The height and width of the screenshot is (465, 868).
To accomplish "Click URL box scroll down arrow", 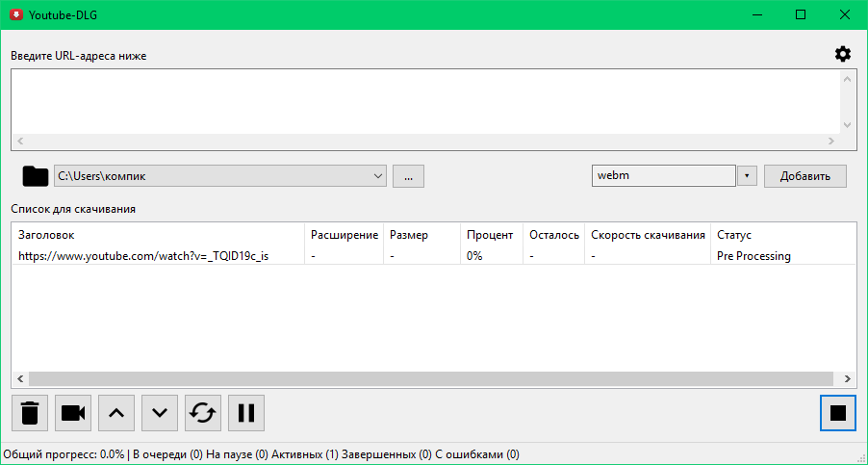I will [847, 125].
